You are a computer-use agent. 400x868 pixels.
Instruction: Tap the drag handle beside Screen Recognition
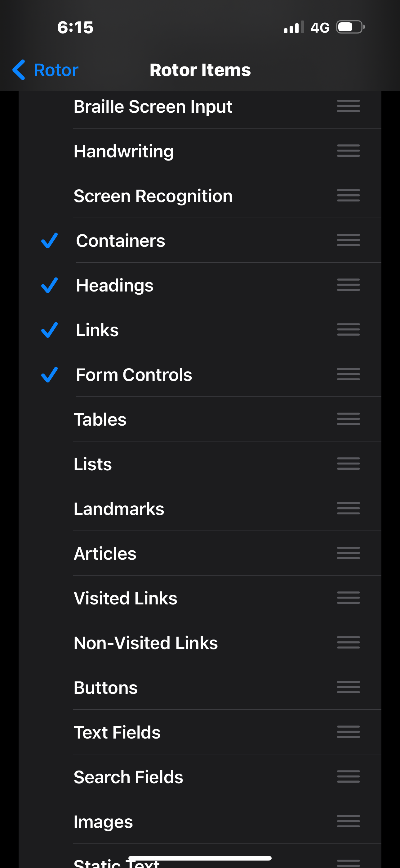pyautogui.click(x=348, y=196)
